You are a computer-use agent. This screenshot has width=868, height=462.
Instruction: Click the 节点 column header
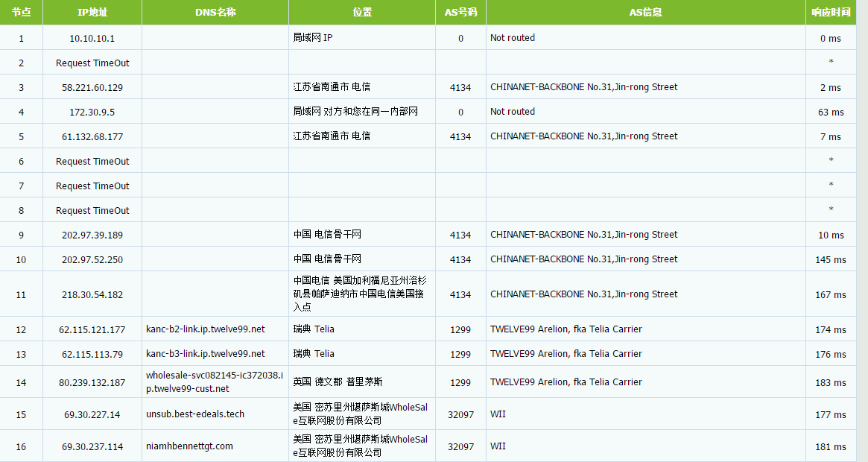(21, 12)
